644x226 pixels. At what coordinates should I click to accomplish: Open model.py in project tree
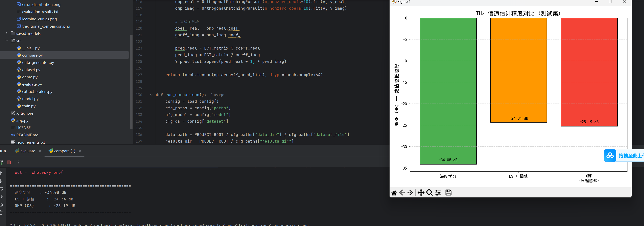[x=30, y=99]
